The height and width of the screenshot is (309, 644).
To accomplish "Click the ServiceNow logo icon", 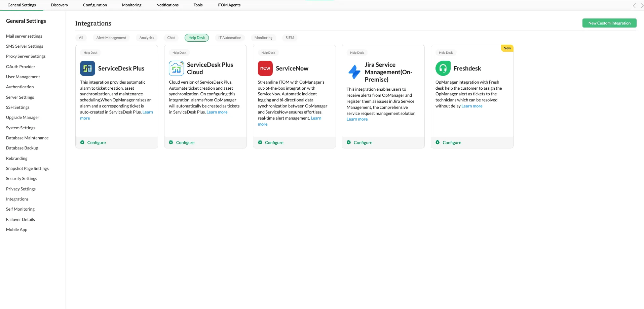I will click(265, 69).
